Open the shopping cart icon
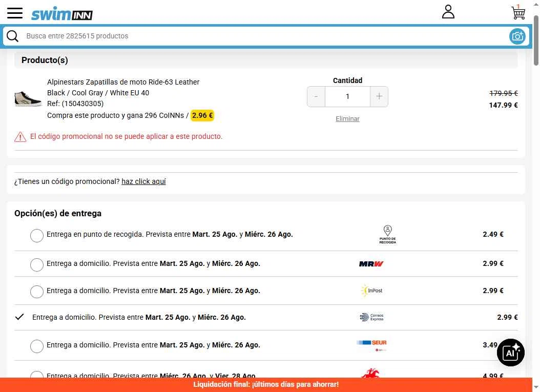540x392 pixels. click(518, 12)
